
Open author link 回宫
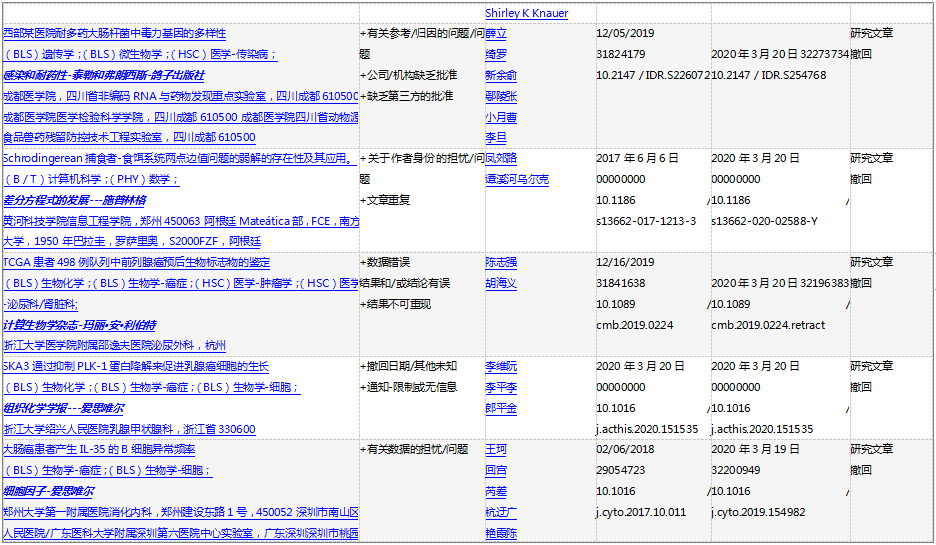click(496, 470)
